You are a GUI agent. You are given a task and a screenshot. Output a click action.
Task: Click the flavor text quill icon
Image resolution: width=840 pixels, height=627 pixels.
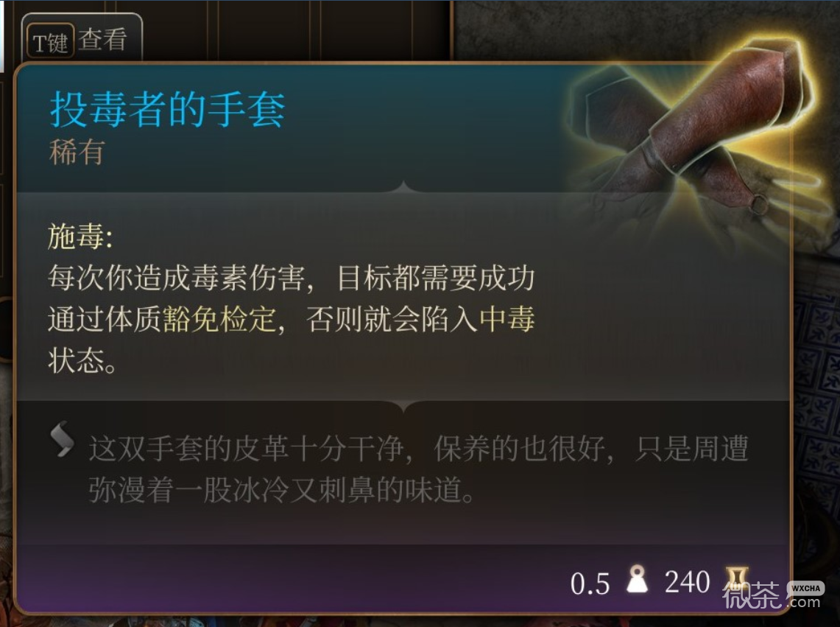click(x=62, y=439)
